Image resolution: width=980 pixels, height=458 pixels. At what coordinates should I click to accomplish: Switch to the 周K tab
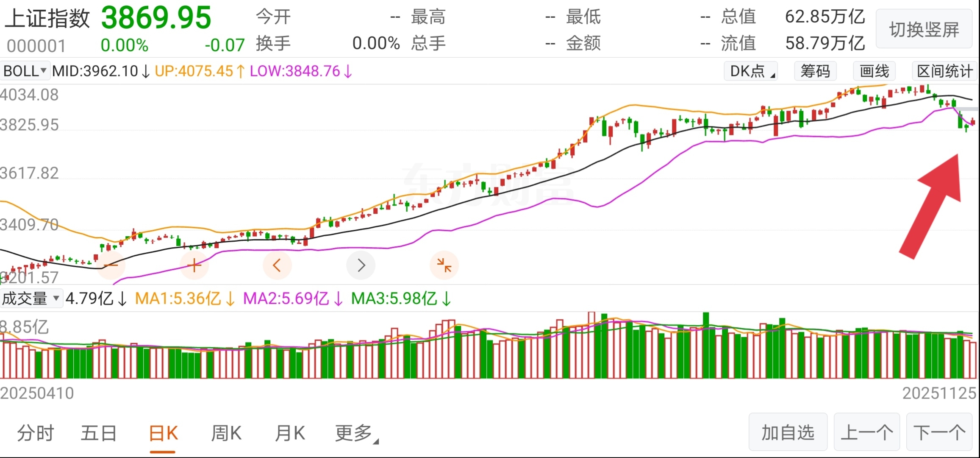click(x=226, y=433)
